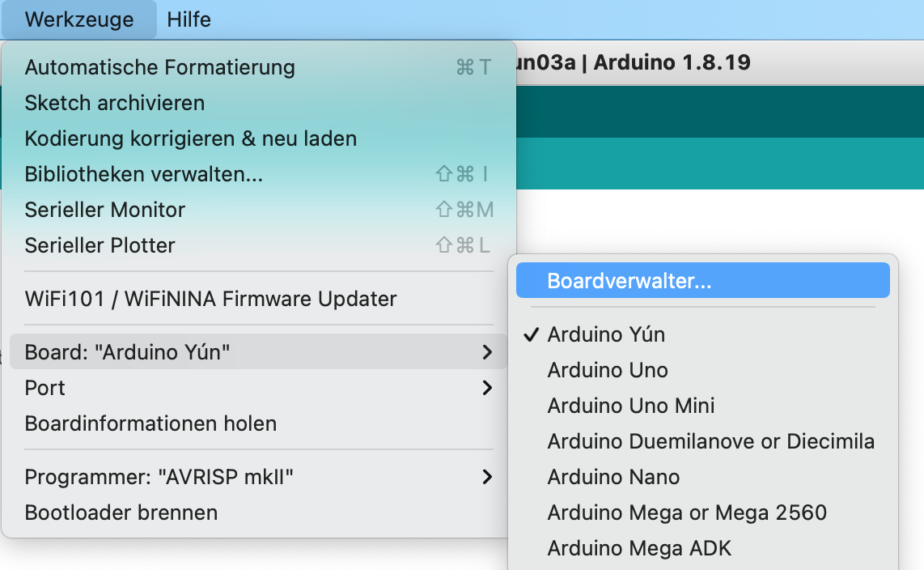Choose Arduino Duemilanove or Diecimila
Image resolution: width=924 pixels, height=570 pixels.
[703, 441]
